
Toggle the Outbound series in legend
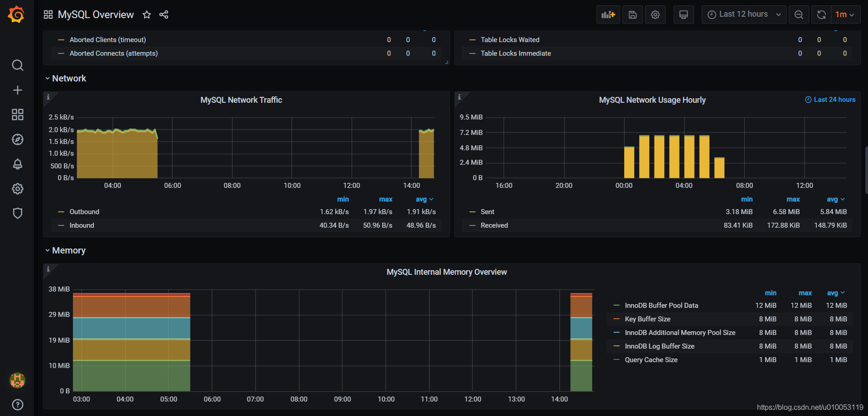pyautogui.click(x=84, y=212)
